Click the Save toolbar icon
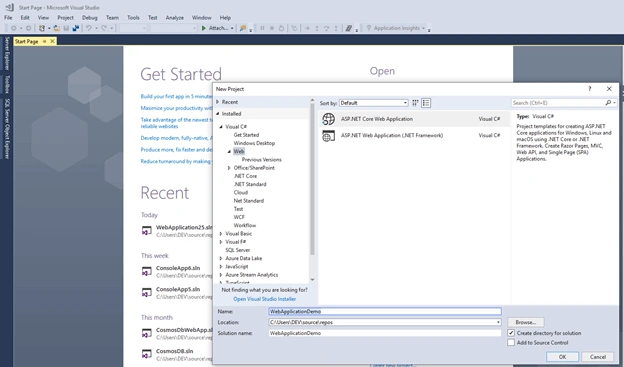 66,28
